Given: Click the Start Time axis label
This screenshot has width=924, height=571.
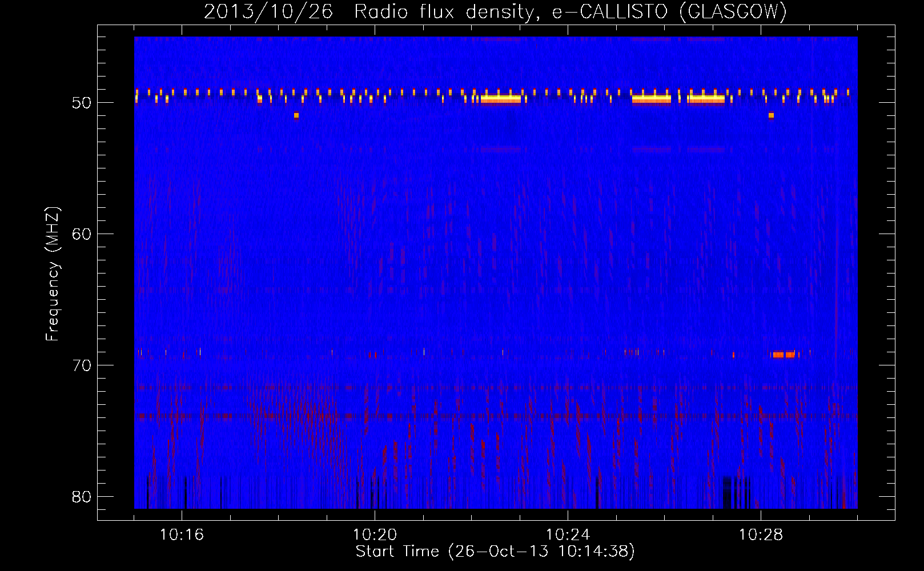Looking at the screenshot, I should pyautogui.click(x=495, y=552).
